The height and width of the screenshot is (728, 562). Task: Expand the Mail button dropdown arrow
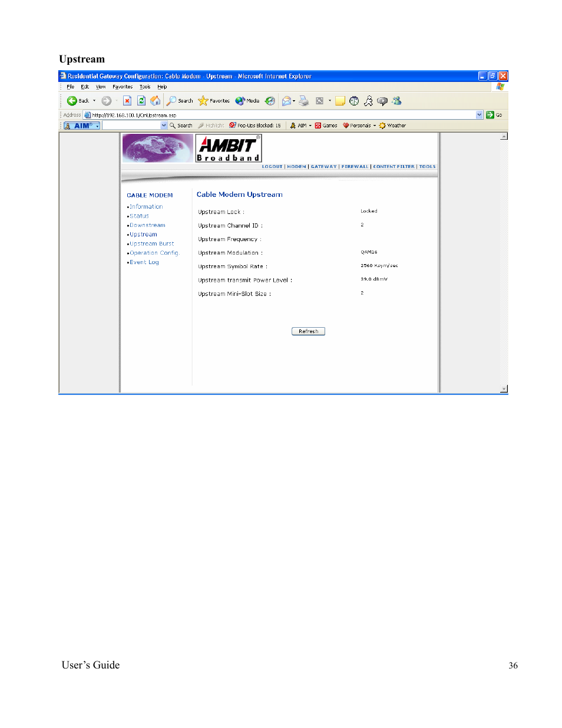(x=294, y=101)
